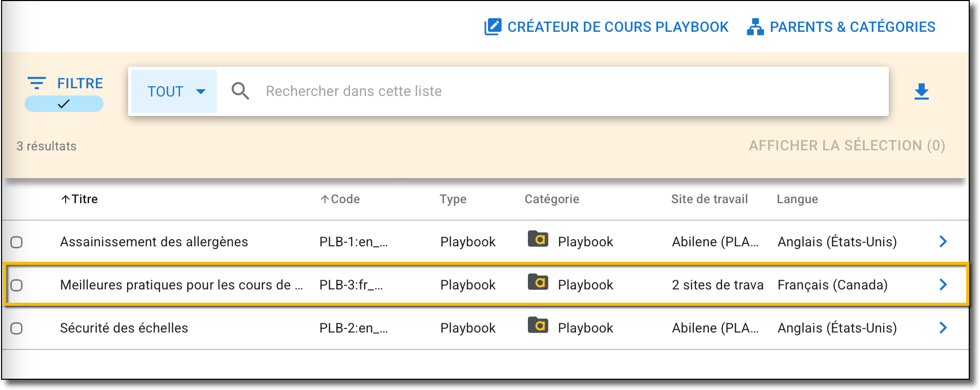The image size is (980, 390).
Task: Click the download list icon
Action: pyautogui.click(x=921, y=91)
